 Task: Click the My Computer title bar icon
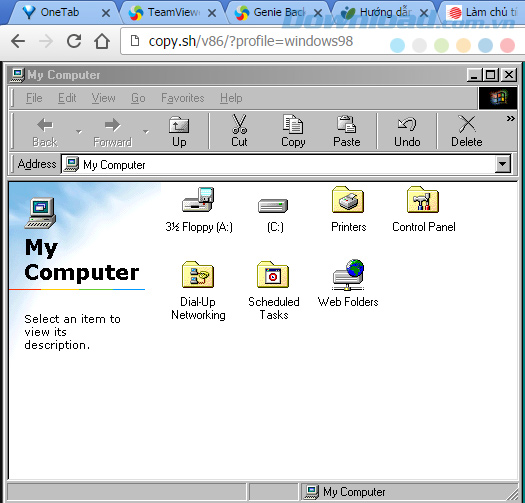tap(17, 75)
